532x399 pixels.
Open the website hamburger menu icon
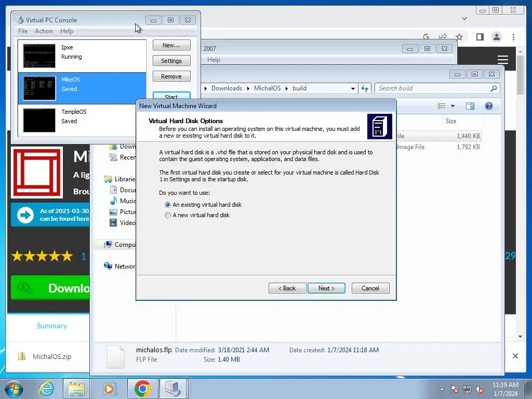502,59
